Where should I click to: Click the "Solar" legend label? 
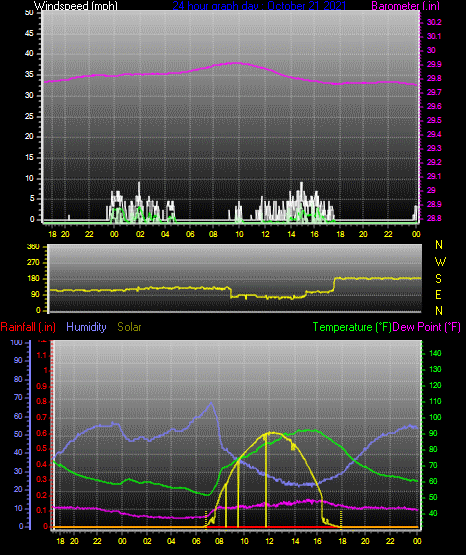pyautogui.click(x=129, y=327)
